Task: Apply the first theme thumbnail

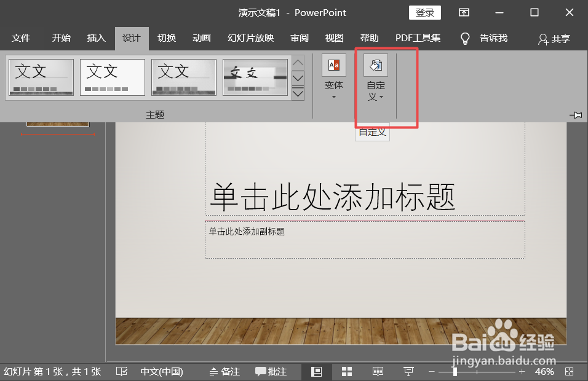Action: coord(41,77)
